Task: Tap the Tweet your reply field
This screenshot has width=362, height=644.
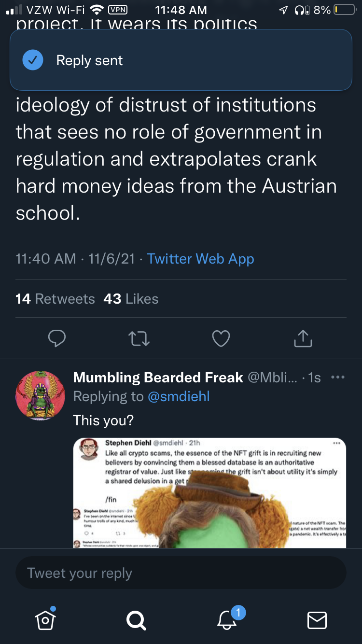Action: pos(181,573)
